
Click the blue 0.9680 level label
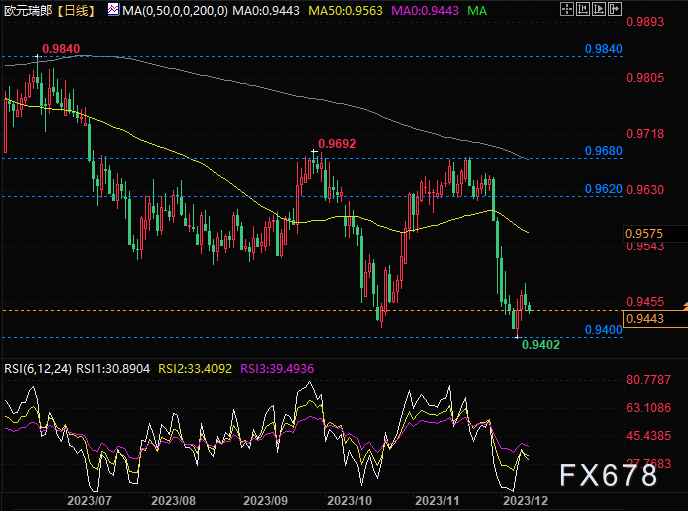coord(602,151)
